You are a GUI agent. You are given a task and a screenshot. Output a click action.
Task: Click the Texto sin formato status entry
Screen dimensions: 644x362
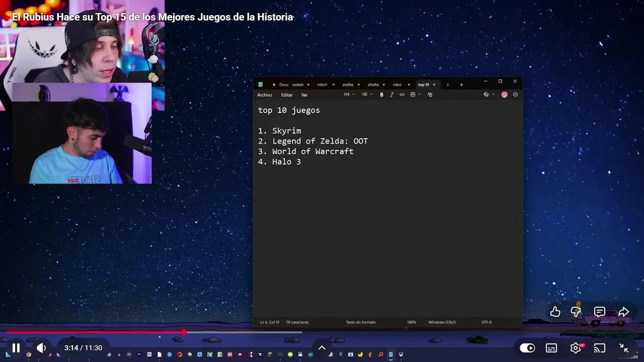pos(361,322)
